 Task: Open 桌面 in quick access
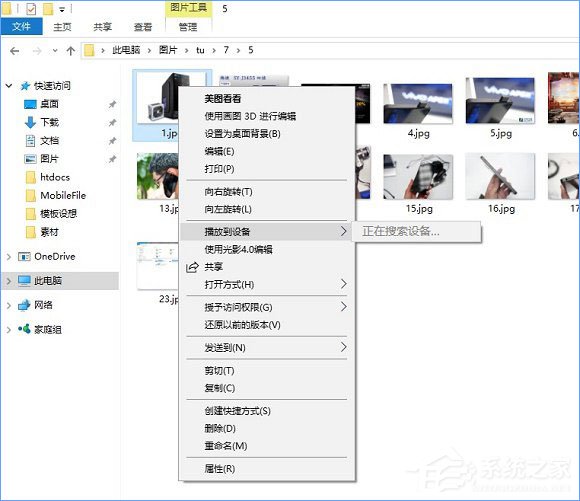coord(50,104)
